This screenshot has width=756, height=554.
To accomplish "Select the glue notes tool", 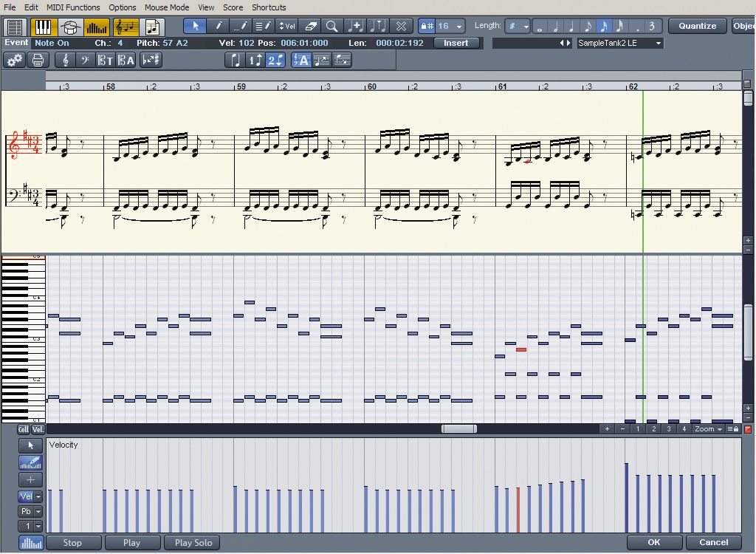I will 355,26.
